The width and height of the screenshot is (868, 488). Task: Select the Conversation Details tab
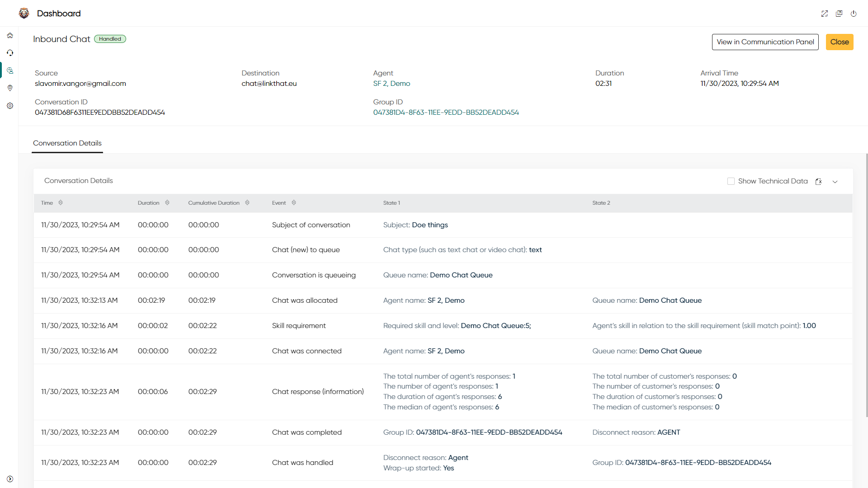(67, 143)
